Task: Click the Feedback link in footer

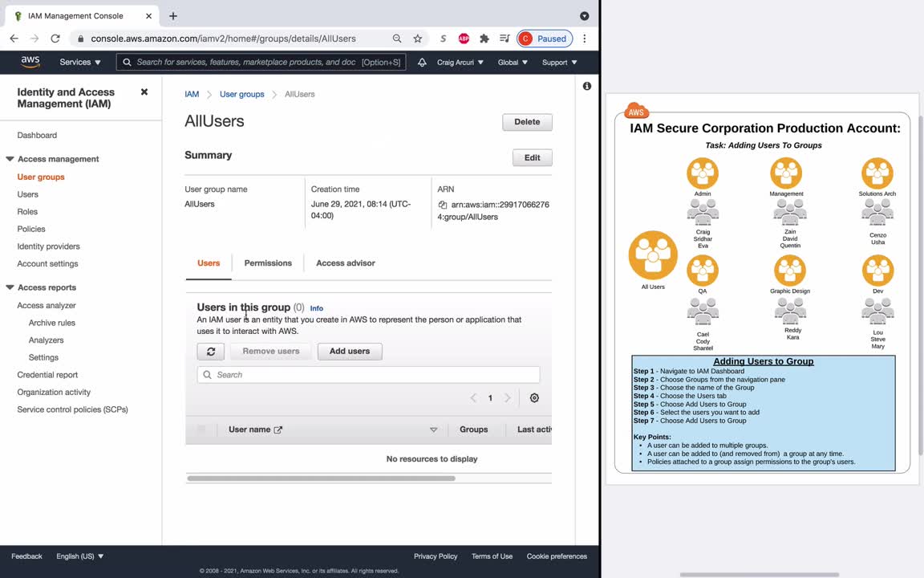Action: [x=26, y=556]
